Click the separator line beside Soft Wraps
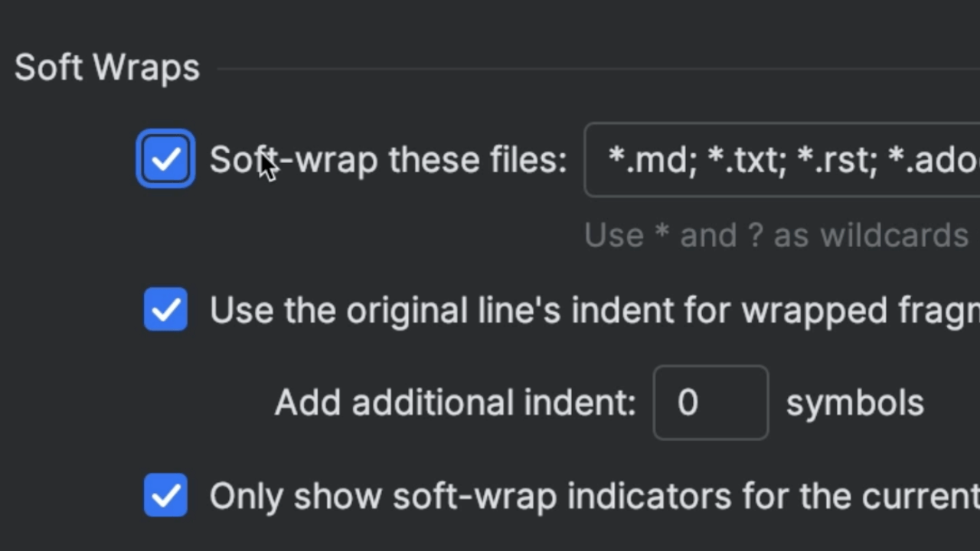The image size is (980, 551). click(536, 70)
